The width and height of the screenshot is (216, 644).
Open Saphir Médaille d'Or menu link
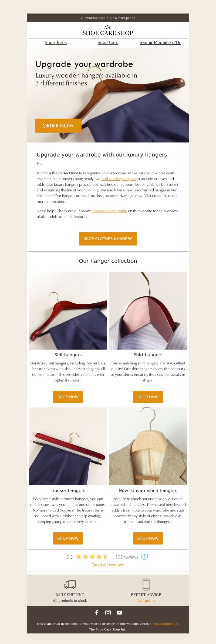[x=160, y=43]
